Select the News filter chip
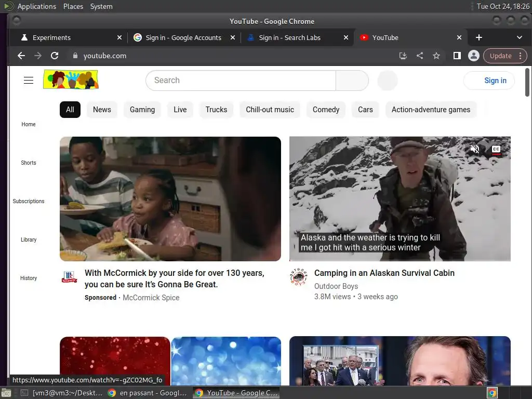 102,110
